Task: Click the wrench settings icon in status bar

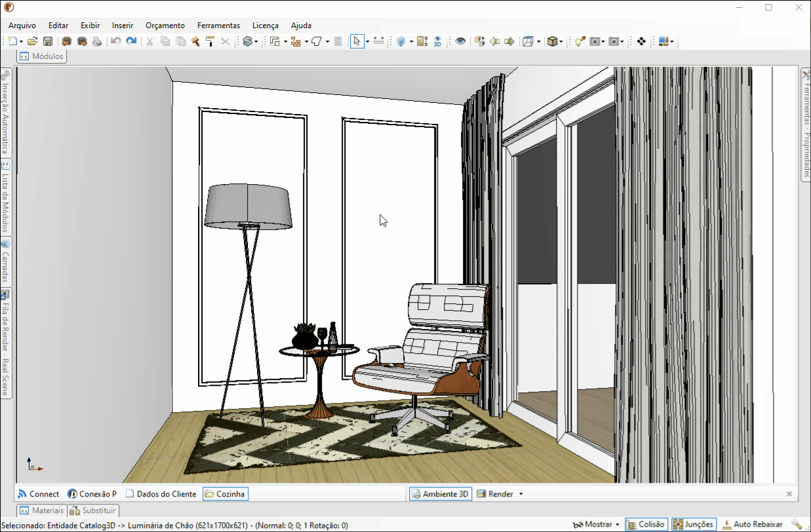Action: point(797,524)
